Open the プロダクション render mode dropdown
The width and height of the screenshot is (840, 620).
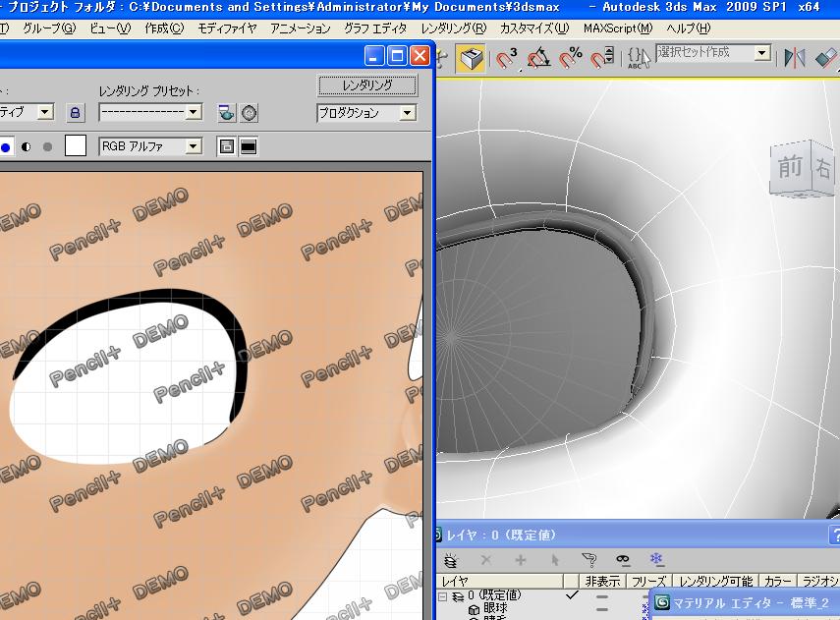pyautogui.click(x=408, y=113)
